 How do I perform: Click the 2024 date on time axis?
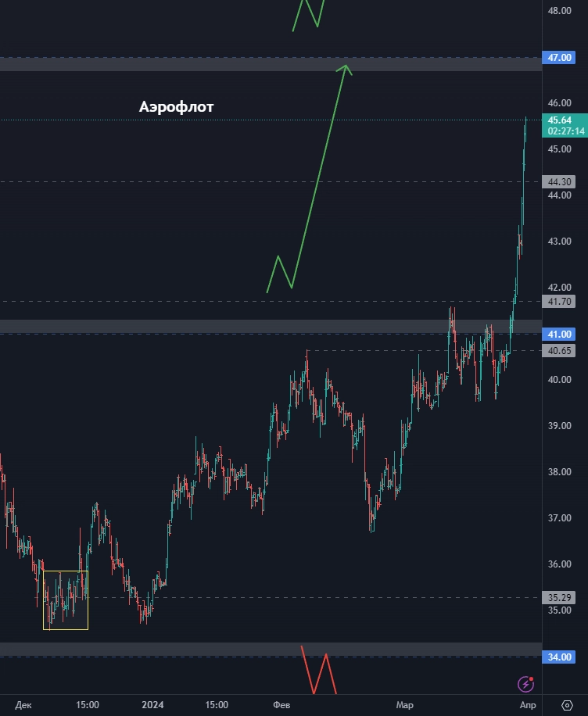click(152, 705)
